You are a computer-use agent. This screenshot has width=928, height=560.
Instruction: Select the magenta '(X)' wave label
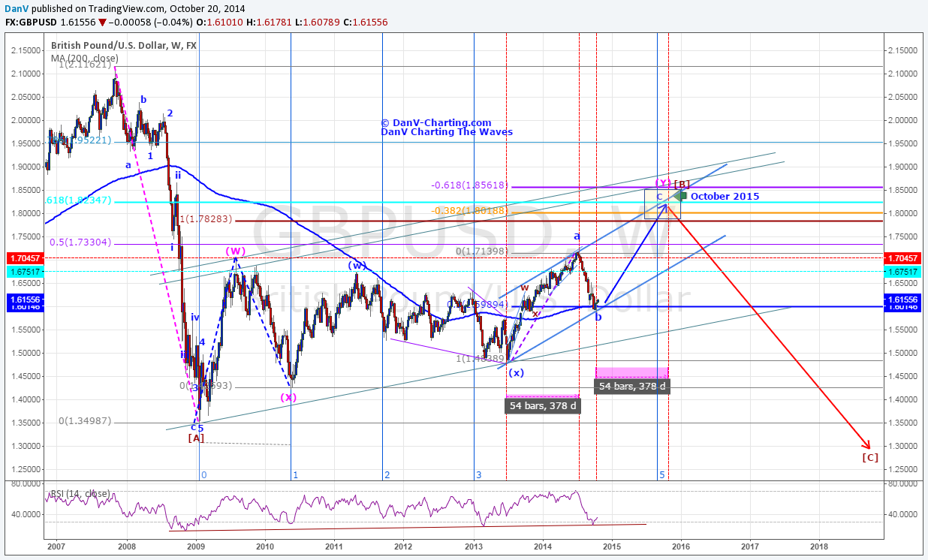pyautogui.click(x=288, y=397)
